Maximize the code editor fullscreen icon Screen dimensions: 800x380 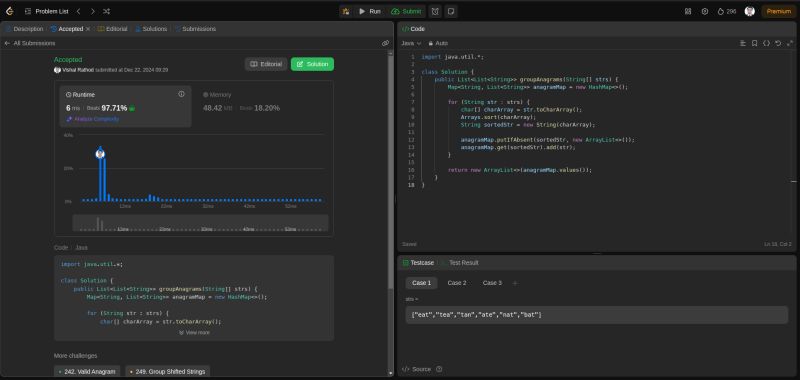pyautogui.click(x=790, y=43)
